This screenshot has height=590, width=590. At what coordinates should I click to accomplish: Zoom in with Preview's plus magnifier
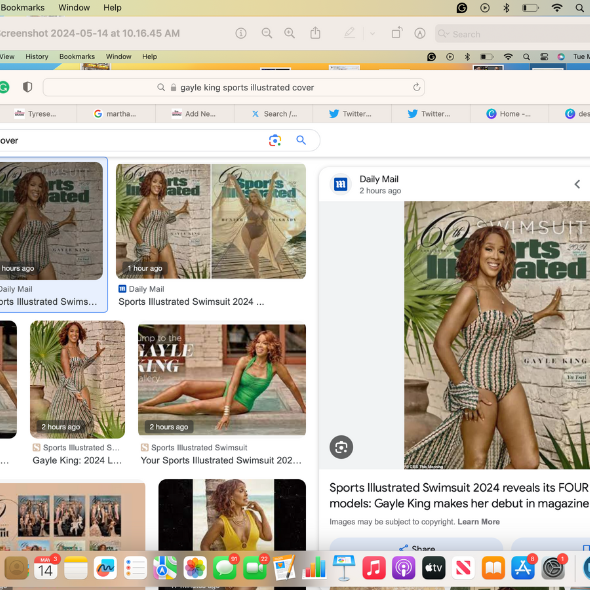pos(289,33)
